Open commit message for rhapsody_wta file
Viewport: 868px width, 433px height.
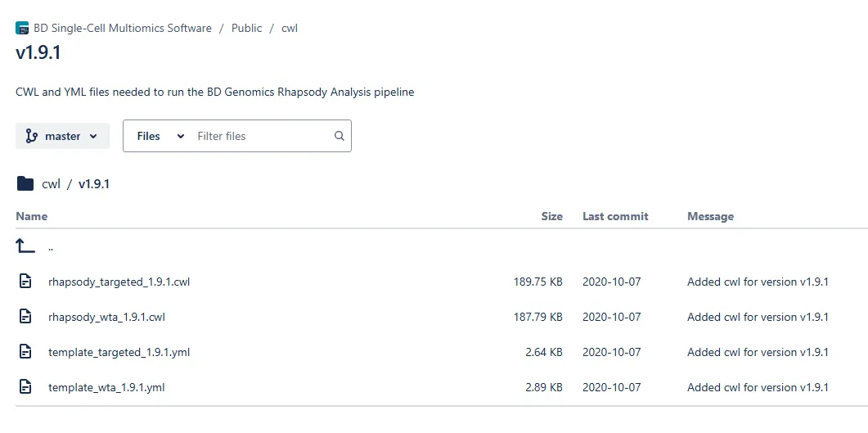coord(758,317)
